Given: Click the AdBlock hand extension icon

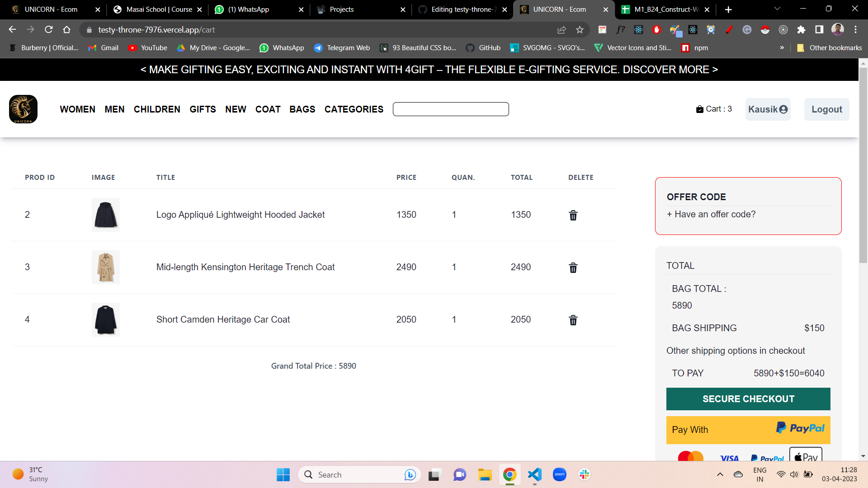Looking at the screenshot, I should 656,30.
